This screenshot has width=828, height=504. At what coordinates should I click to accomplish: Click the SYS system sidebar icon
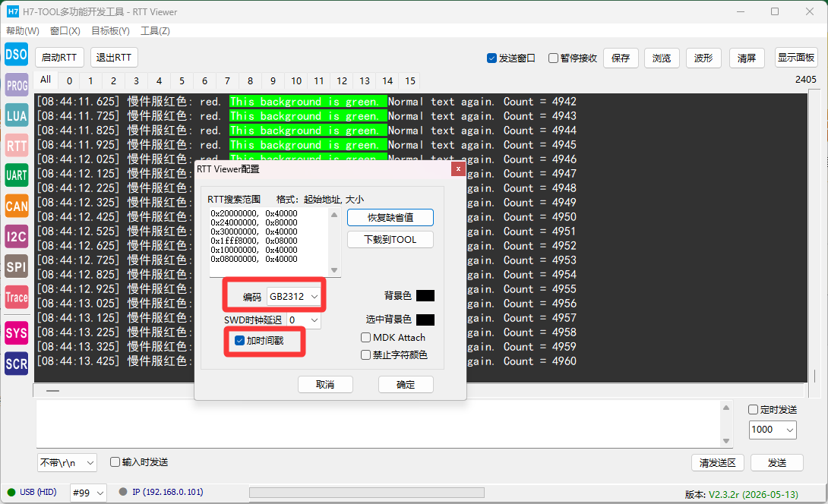(17, 333)
